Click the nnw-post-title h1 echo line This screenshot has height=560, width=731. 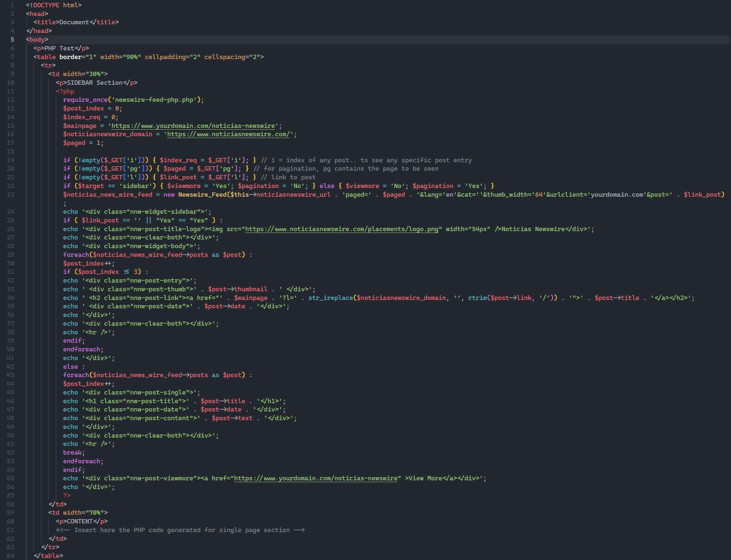point(174,401)
